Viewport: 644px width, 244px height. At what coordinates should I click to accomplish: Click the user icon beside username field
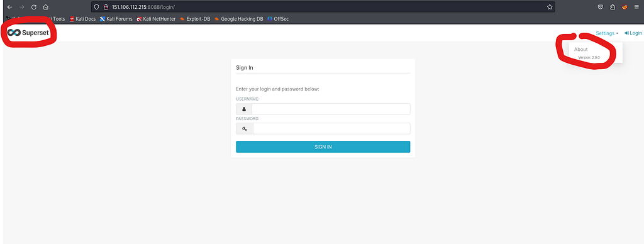(244, 109)
